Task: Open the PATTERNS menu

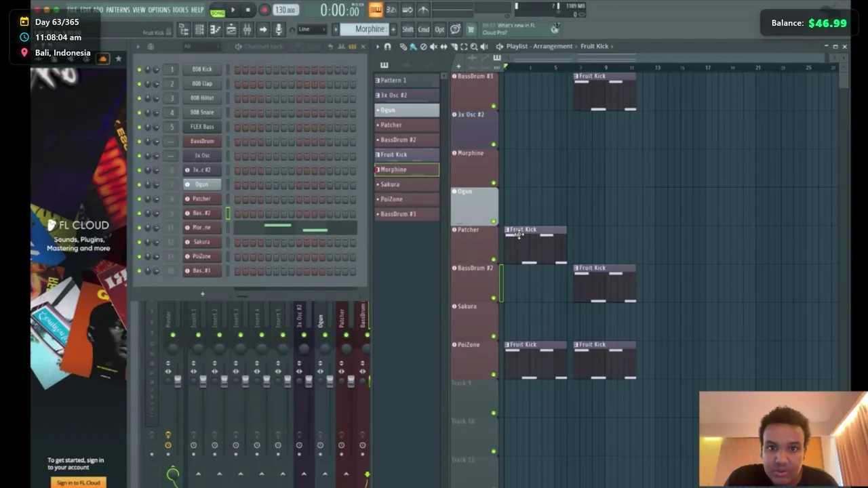Action: pos(118,9)
